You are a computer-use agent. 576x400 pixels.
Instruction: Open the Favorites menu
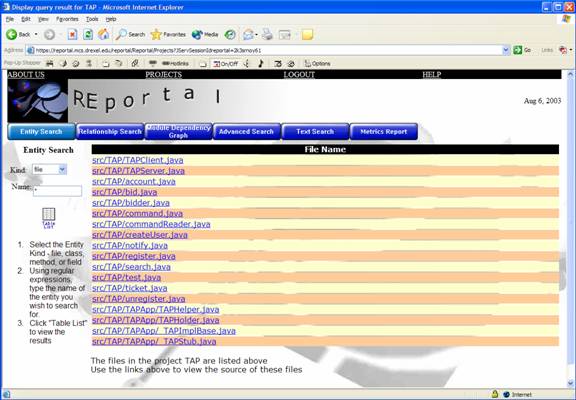67,19
